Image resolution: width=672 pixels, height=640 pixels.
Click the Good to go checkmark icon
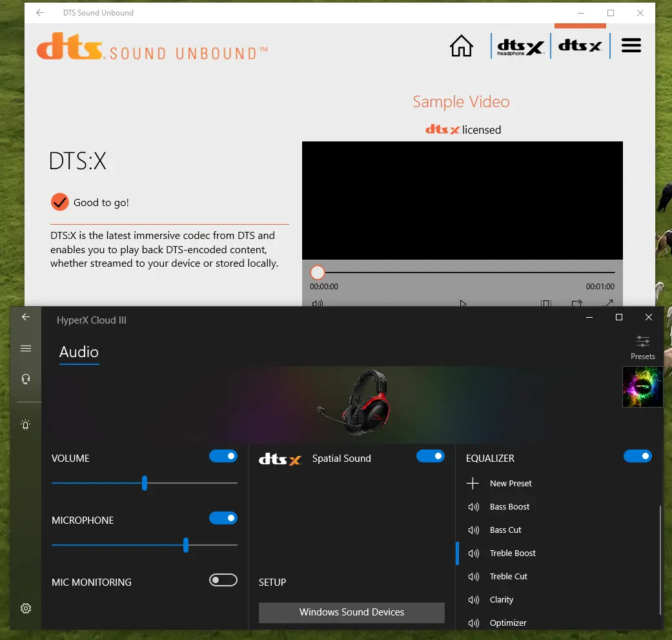point(59,202)
